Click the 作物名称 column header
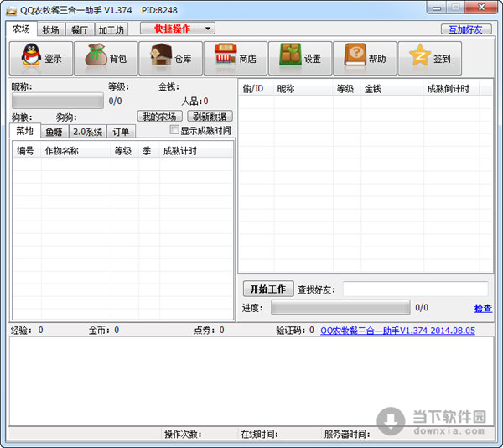Viewport: 503px width, 448px height. (75, 151)
